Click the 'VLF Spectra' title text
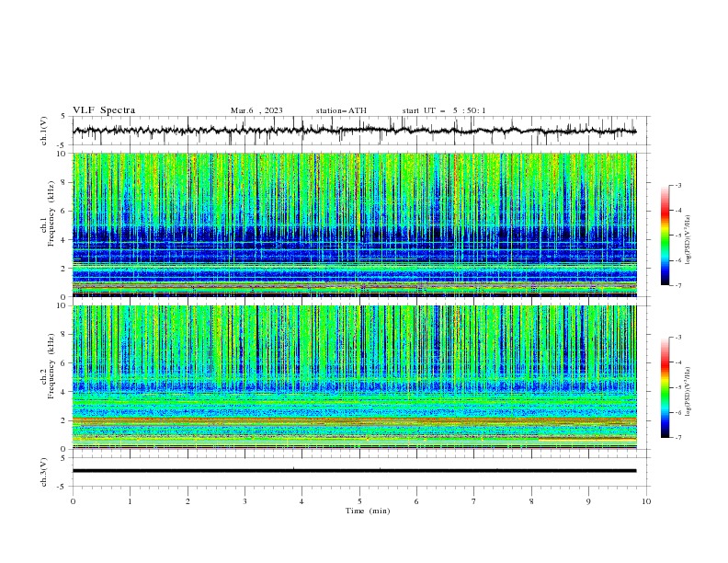 tap(104, 110)
